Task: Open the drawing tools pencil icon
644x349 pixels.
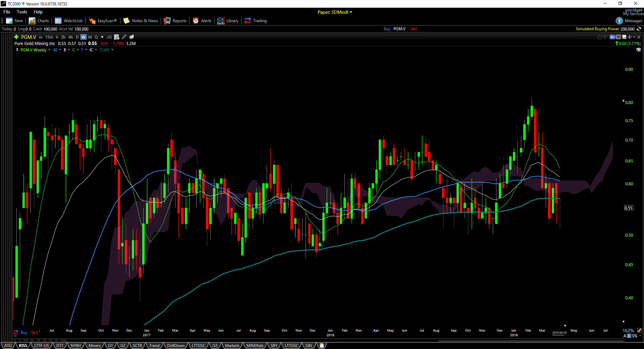Action: point(124,37)
